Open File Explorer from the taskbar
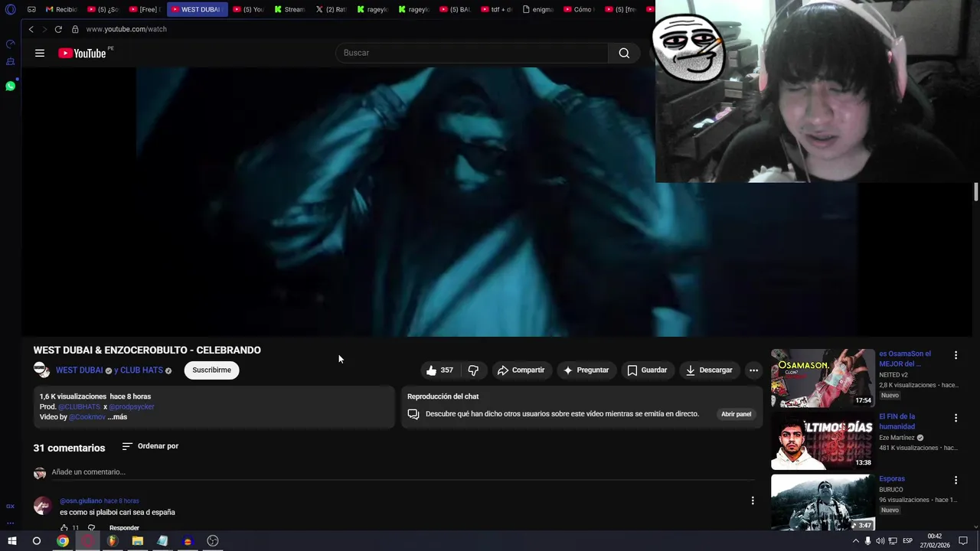The height and width of the screenshot is (551, 980). point(138,541)
